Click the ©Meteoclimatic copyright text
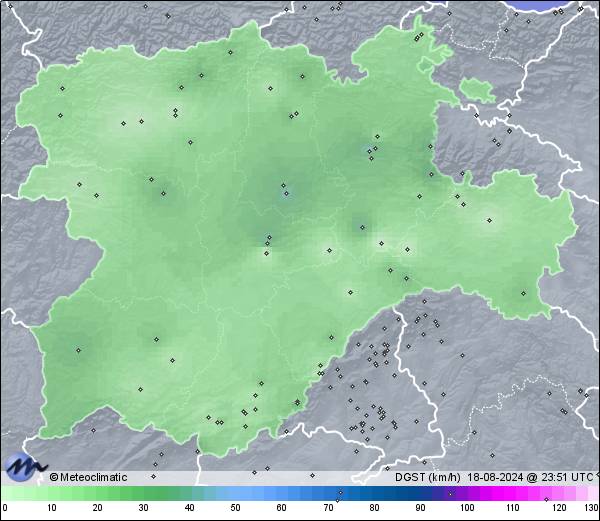Viewport: 600px width, 521px height. [x=88, y=477]
